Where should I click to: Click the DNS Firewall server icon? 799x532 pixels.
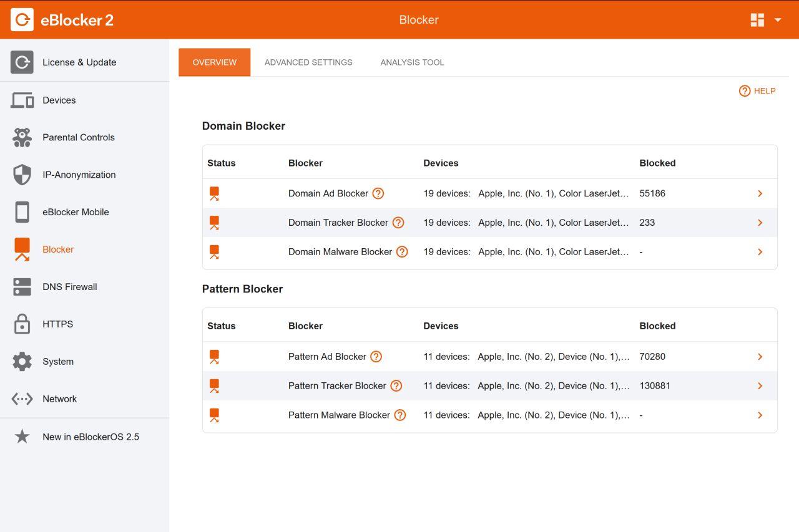coord(22,287)
